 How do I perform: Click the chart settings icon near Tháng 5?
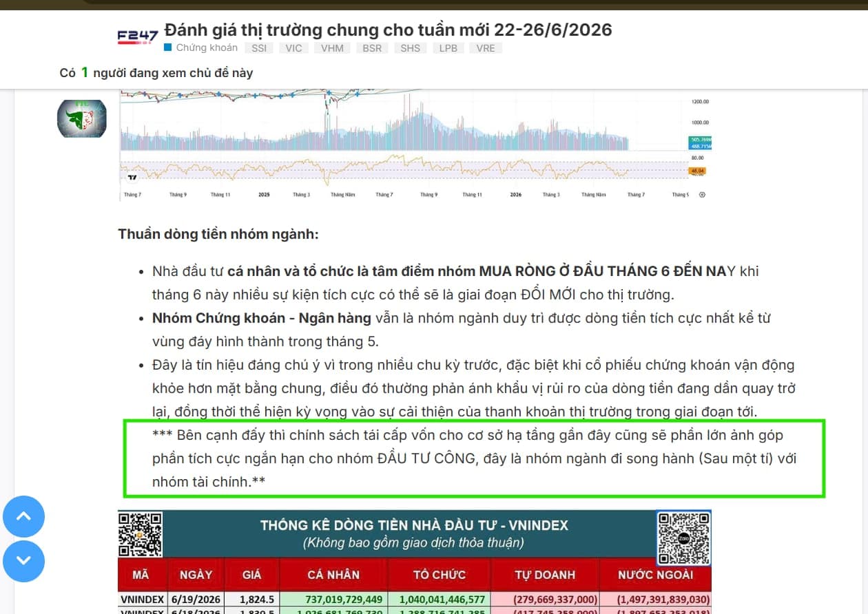(701, 195)
